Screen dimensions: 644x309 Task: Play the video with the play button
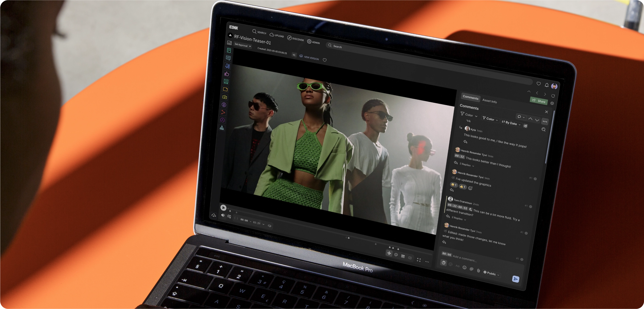point(223,208)
